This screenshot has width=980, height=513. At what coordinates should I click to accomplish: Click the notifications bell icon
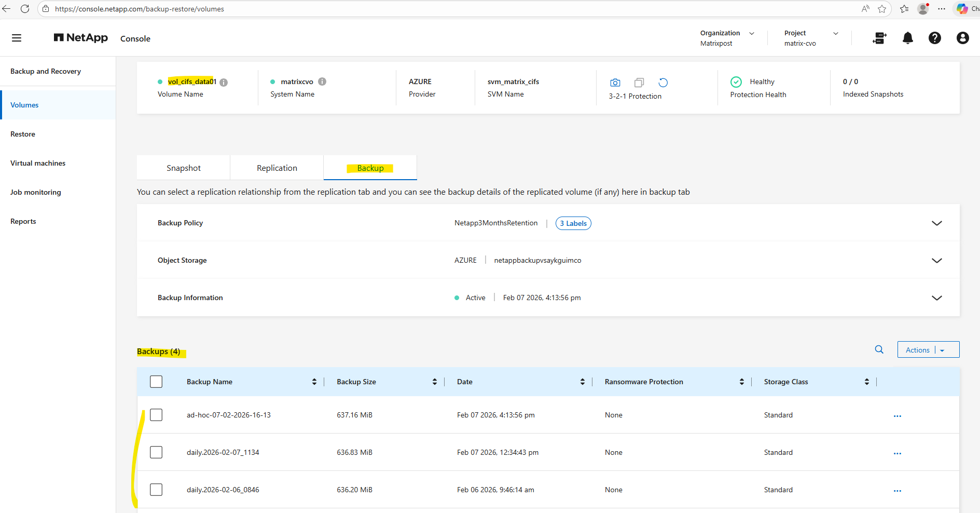pyautogui.click(x=907, y=38)
